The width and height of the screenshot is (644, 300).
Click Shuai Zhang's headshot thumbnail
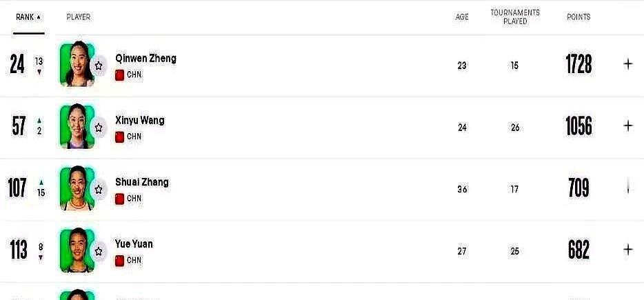click(x=77, y=189)
